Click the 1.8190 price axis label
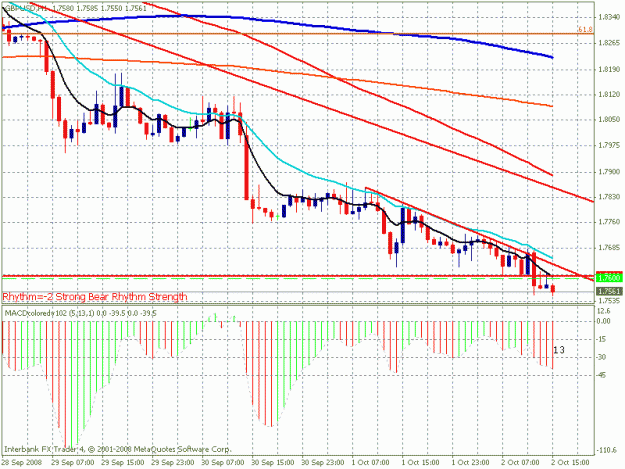 coord(610,69)
